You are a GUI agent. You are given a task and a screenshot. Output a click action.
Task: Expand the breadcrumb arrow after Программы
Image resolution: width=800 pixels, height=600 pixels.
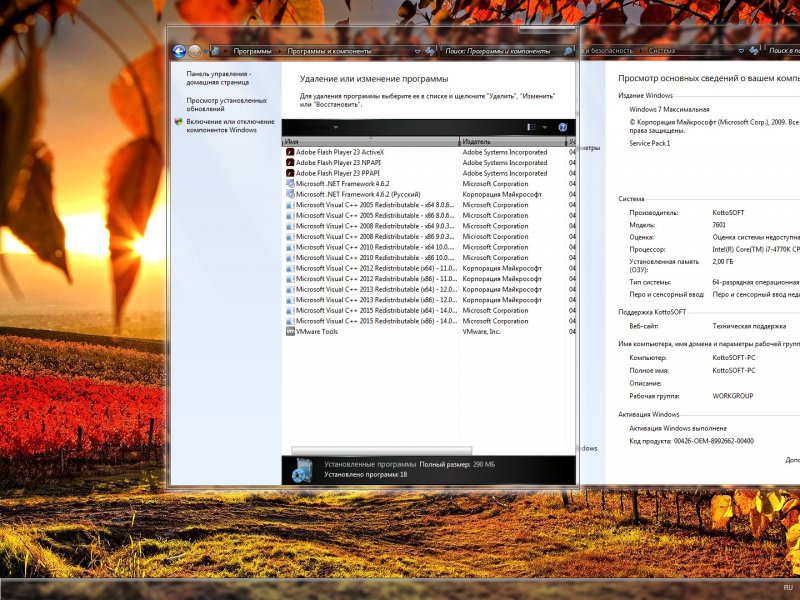coord(279,51)
